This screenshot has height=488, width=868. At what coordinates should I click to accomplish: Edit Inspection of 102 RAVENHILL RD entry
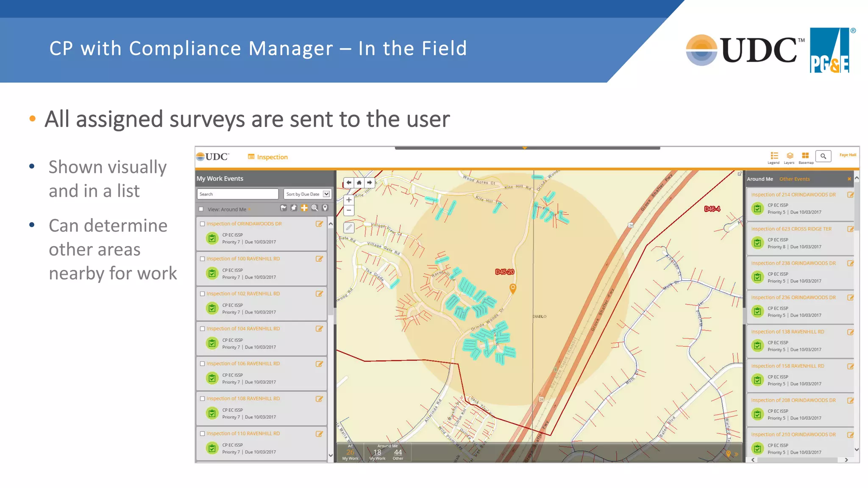[x=319, y=294]
